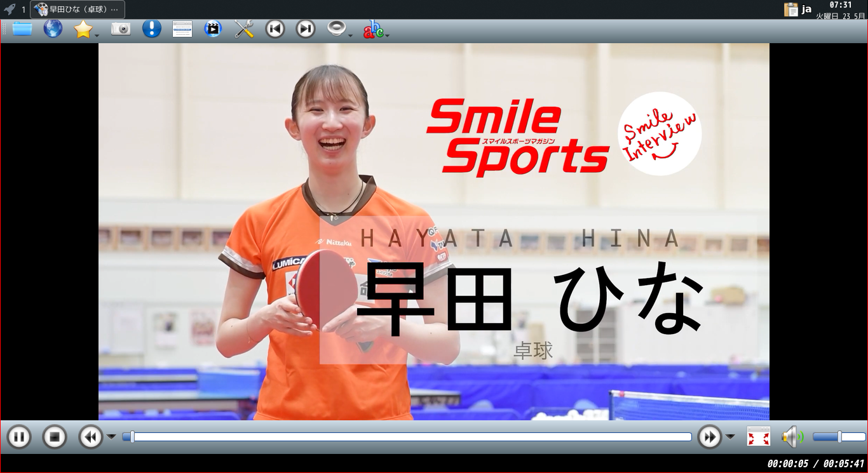The height and width of the screenshot is (473, 868).
Task: Rewind using the double-left arrow button
Action: 90,437
